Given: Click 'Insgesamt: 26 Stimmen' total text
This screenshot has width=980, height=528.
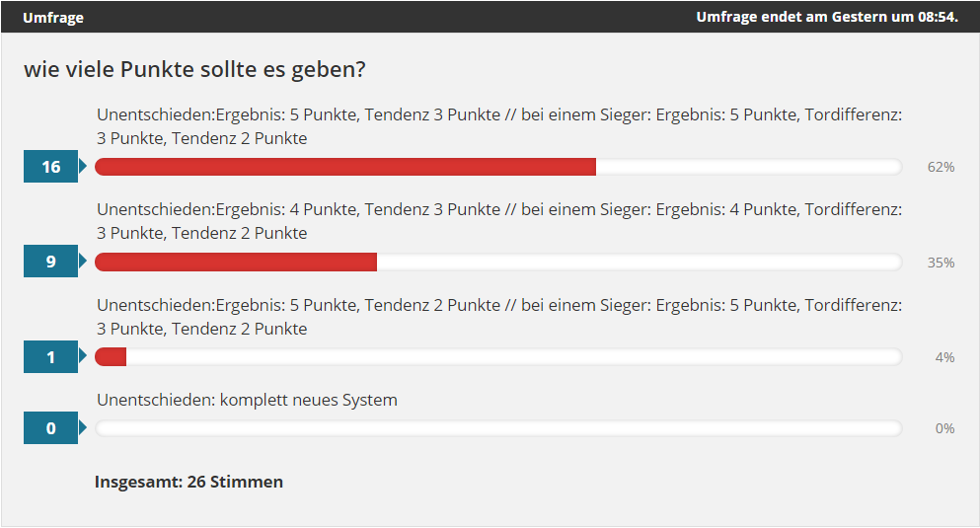Looking at the screenshot, I should (x=188, y=482).
